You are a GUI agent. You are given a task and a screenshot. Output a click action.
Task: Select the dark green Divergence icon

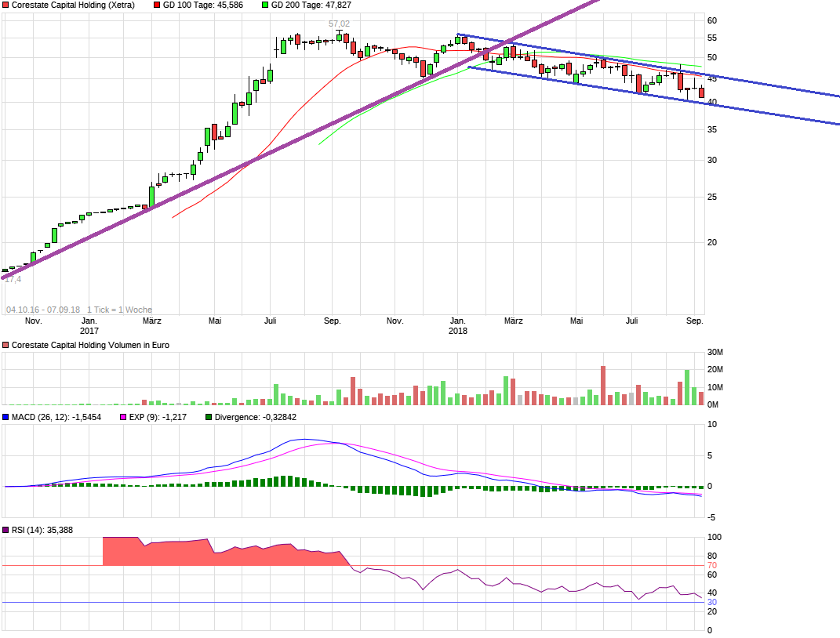[207, 415]
